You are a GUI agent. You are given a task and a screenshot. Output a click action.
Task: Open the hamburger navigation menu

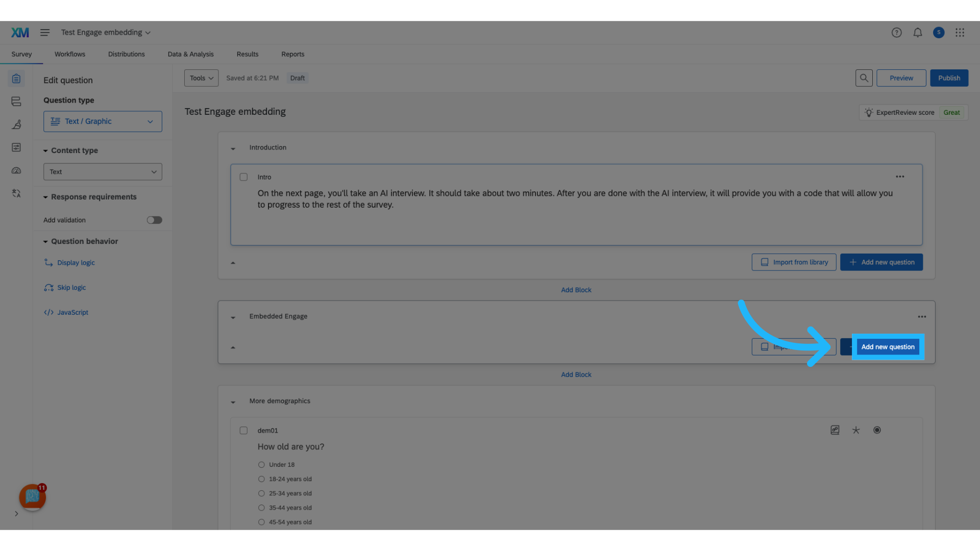45,33
